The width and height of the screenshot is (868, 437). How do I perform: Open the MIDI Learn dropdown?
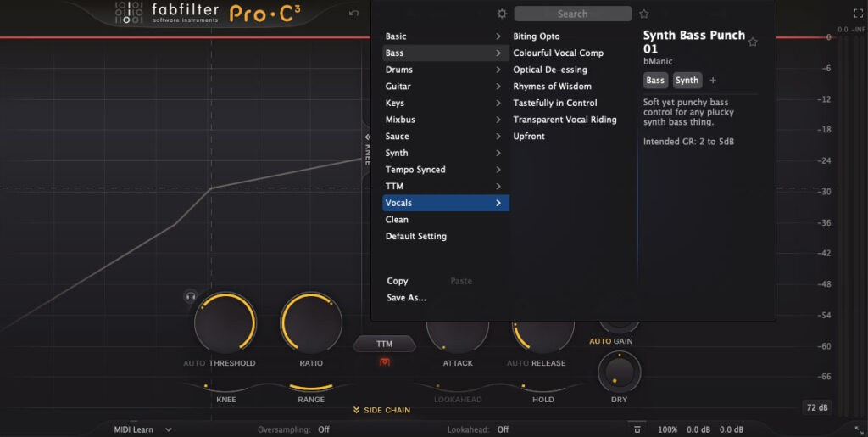[x=142, y=429]
